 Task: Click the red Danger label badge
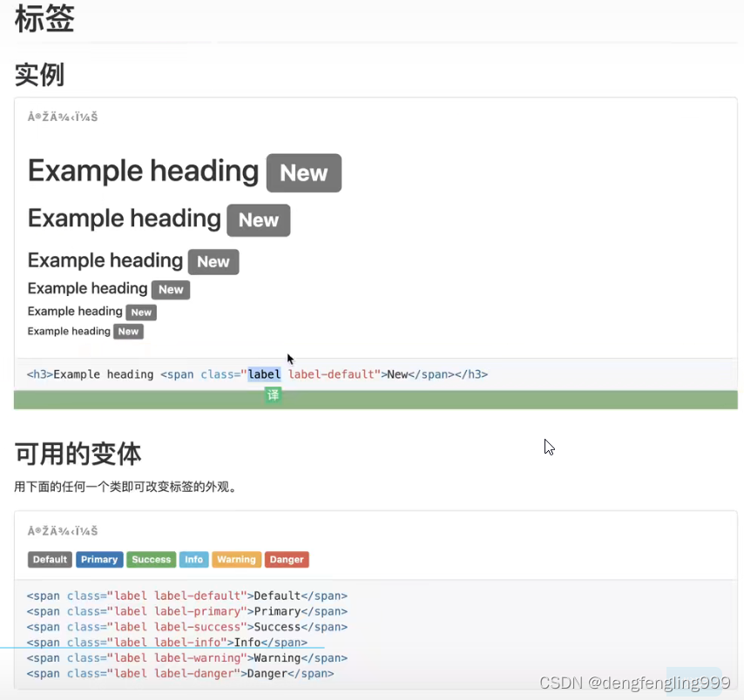287,559
